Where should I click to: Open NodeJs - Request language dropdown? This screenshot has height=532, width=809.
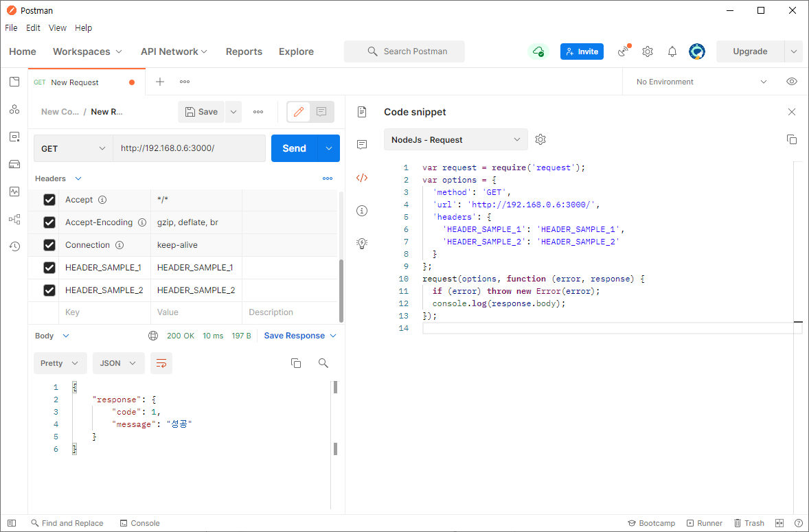pyautogui.click(x=455, y=140)
